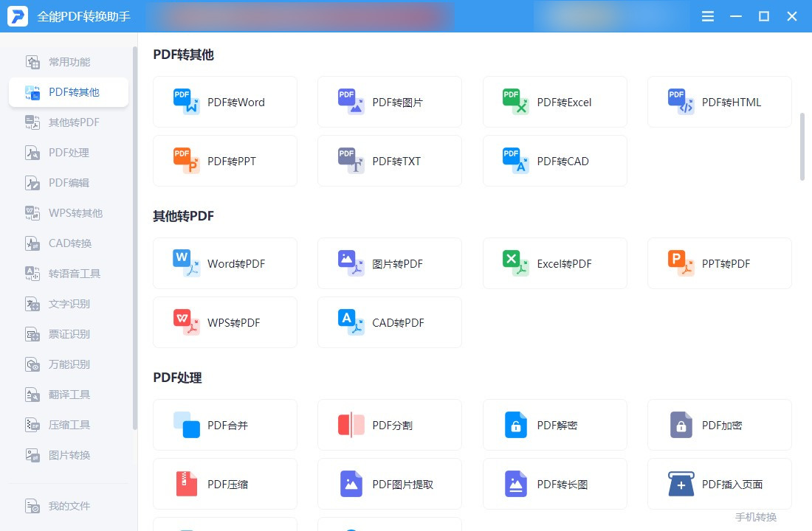Go to 万能识别 in the sidebar
The image size is (812, 531).
coord(69,364)
